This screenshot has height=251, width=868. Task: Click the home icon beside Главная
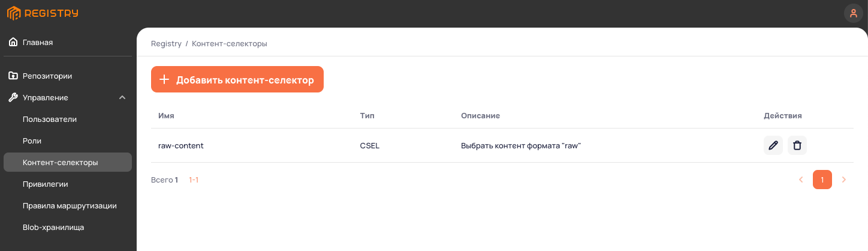pos(13,43)
